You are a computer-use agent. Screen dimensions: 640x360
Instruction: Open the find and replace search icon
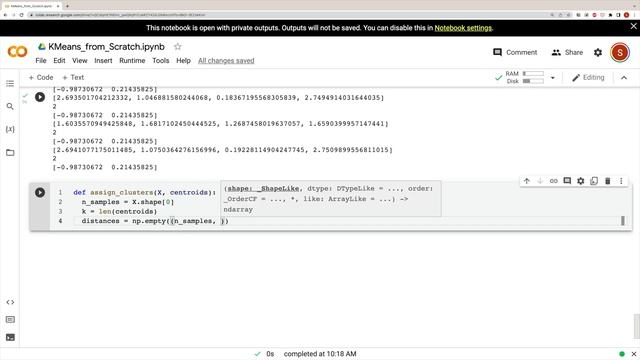pyautogui.click(x=10, y=107)
